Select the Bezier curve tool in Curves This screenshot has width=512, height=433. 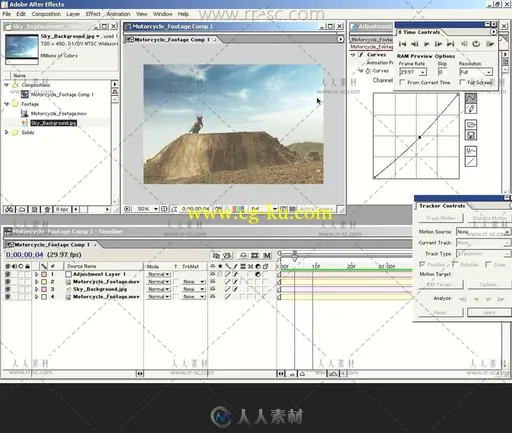point(471,98)
